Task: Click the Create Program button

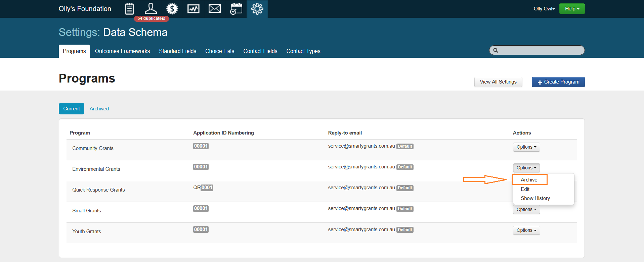Action: tap(558, 82)
